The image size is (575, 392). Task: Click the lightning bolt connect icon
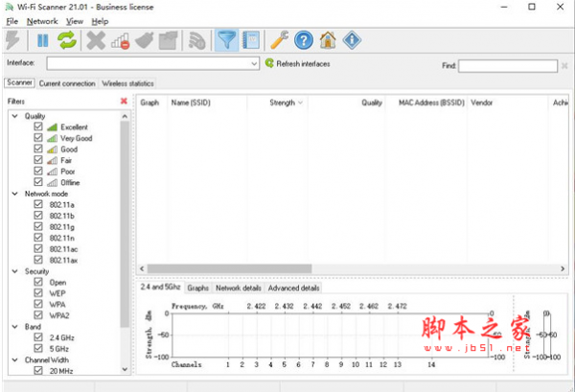tap(12, 40)
